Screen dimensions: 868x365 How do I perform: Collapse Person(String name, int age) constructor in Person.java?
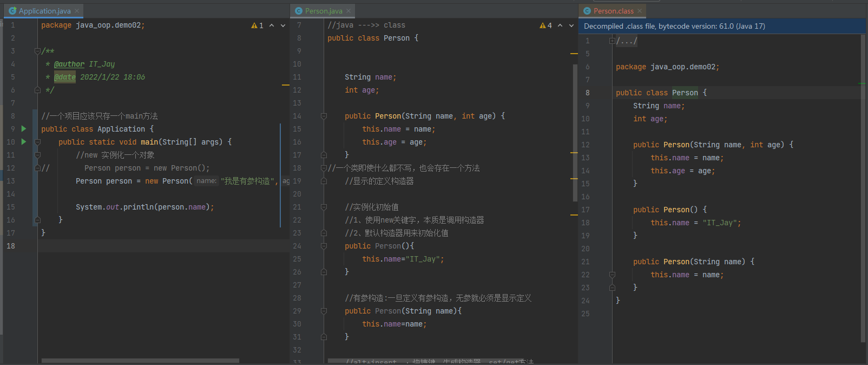[x=324, y=116]
